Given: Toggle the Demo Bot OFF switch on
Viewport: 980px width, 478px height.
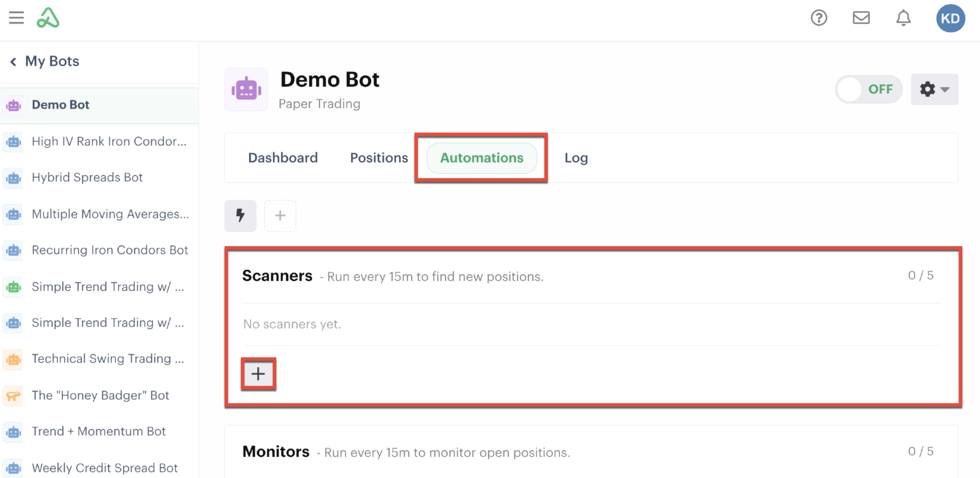Looking at the screenshot, I should (x=868, y=89).
